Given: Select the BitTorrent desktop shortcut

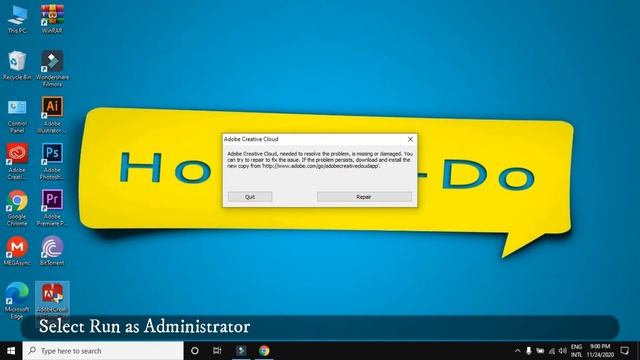Looking at the screenshot, I should [52, 251].
